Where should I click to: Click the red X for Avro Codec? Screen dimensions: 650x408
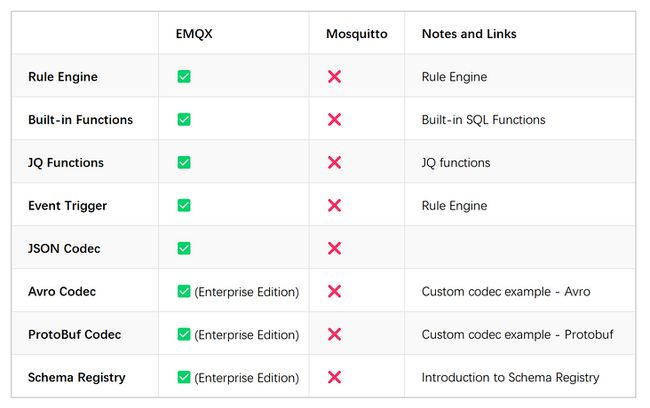(334, 291)
